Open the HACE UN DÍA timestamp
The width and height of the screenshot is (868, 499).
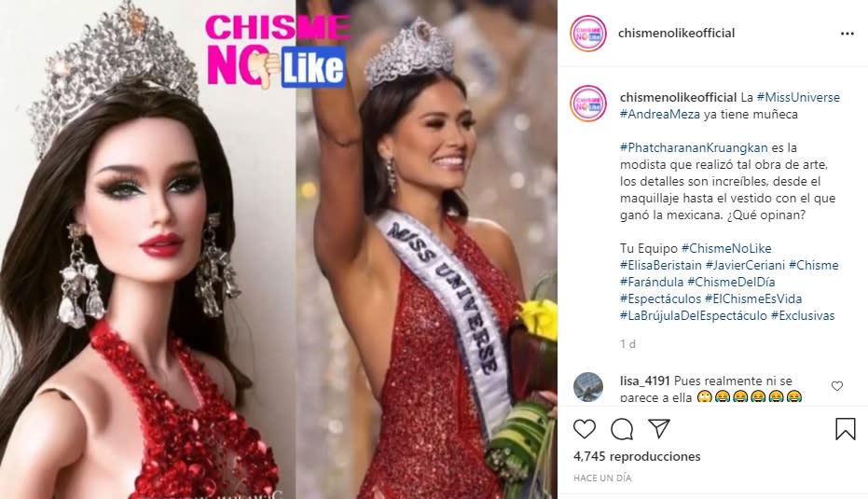[x=602, y=478]
